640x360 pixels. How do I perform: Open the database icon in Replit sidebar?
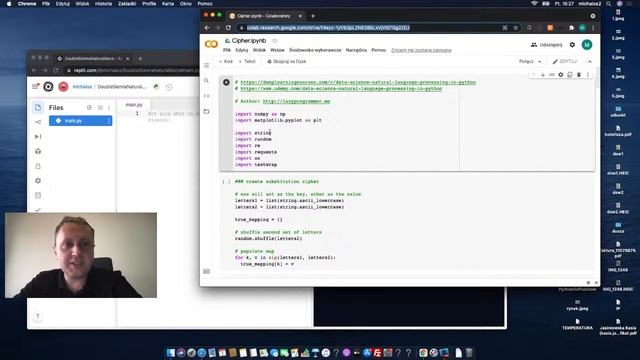[38, 196]
